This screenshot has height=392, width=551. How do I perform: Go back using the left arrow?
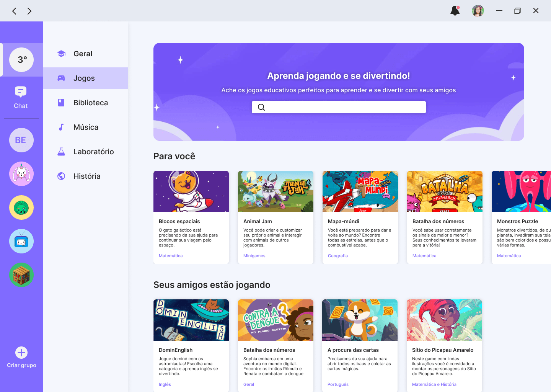point(14,11)
